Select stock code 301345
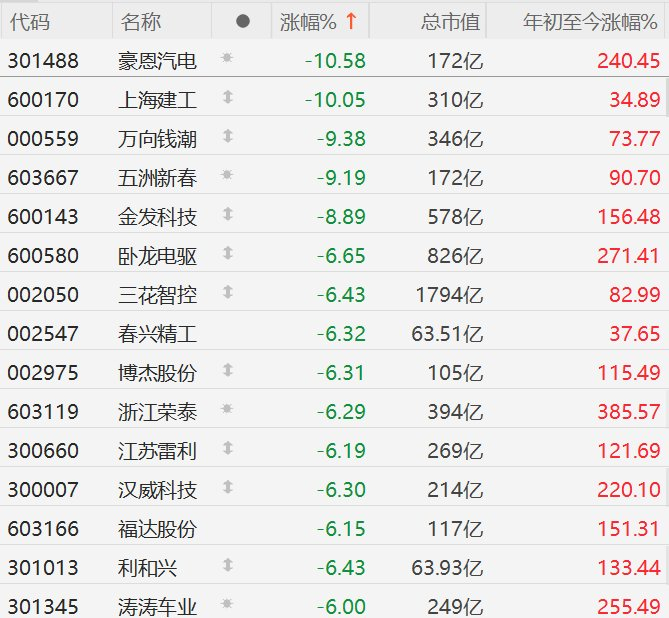Viewport: 669px width, 618px height. (43, 607)
